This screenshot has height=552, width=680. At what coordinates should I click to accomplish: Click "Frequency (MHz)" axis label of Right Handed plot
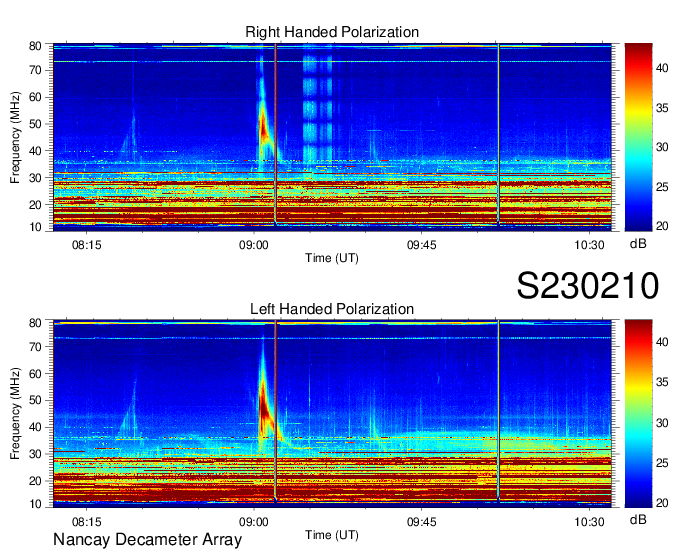pos(15,137)
